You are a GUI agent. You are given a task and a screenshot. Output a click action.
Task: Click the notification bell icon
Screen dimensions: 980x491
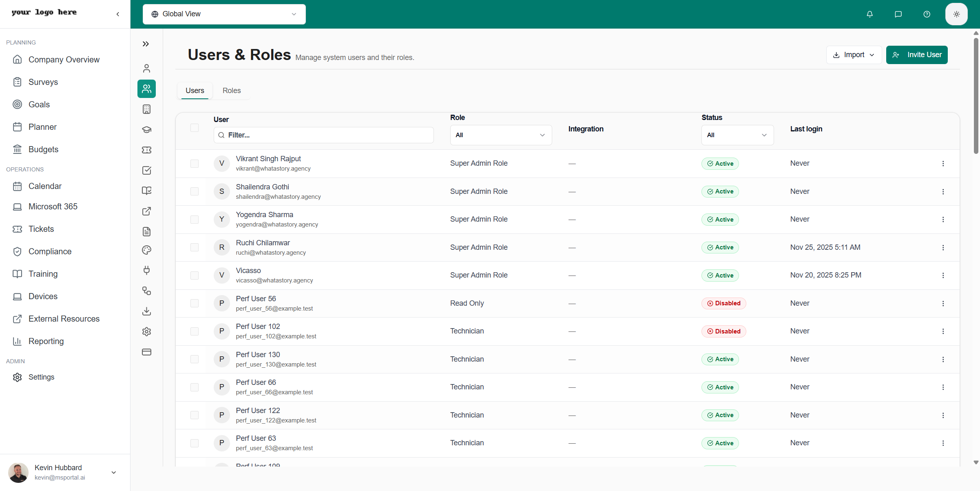click(x=870, y=14)
